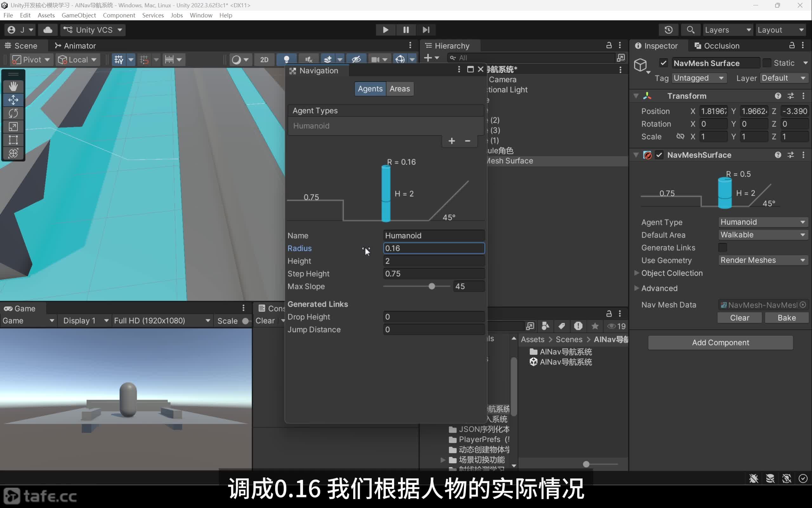Expand the Advanced section
The width and height of the screenshot is (812, 508).
pos(636,288)
